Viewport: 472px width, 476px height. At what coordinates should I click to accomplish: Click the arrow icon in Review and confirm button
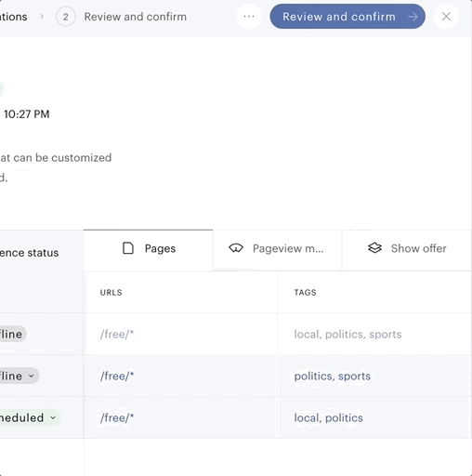[x=413, y=17]
